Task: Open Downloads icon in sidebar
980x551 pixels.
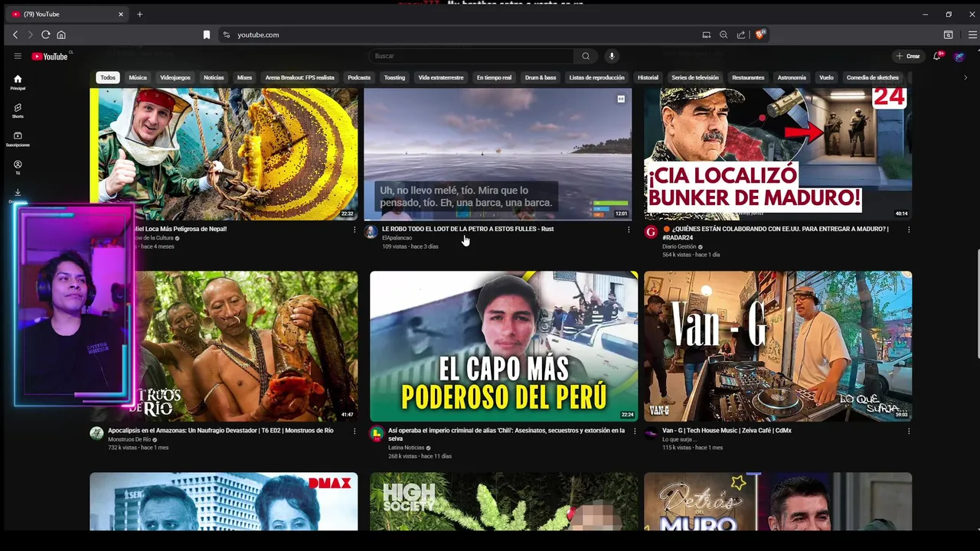Action: [x=18, y=193]
